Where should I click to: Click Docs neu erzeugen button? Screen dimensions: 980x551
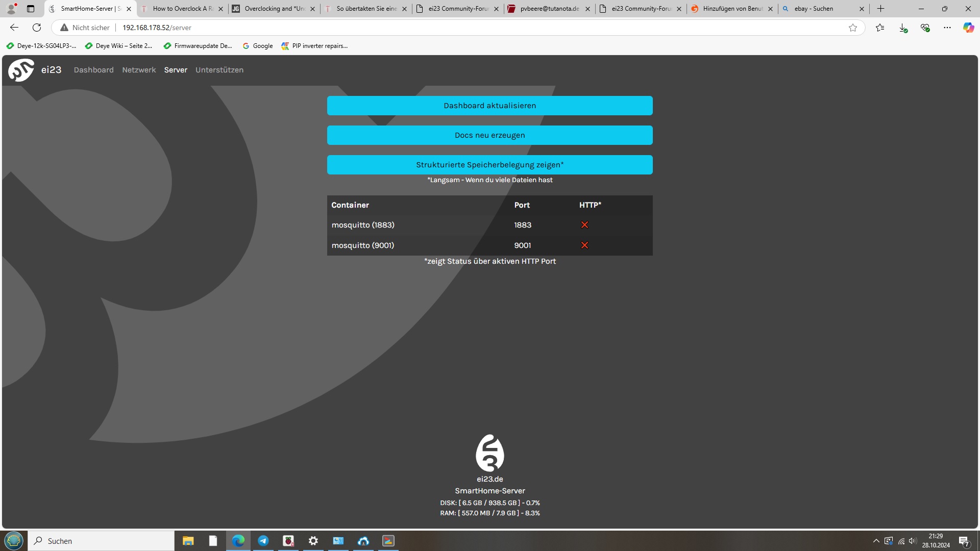click(489, 135)
